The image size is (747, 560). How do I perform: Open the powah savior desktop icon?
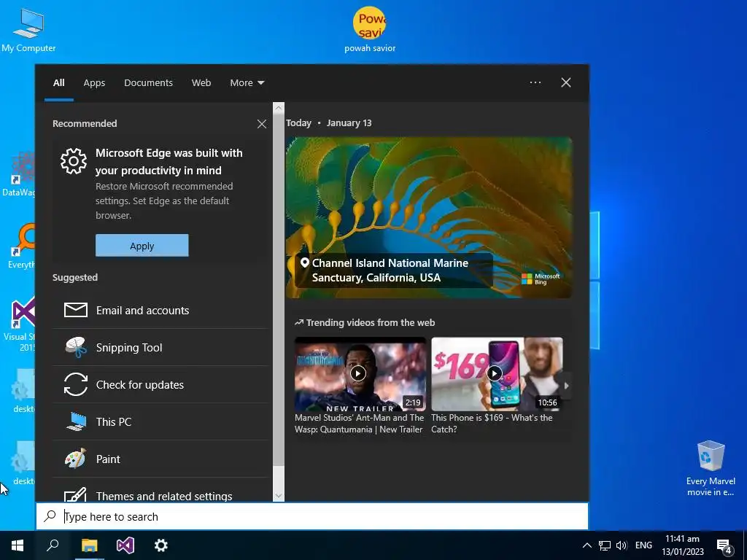pyautogui.click(x=370, y=29)
